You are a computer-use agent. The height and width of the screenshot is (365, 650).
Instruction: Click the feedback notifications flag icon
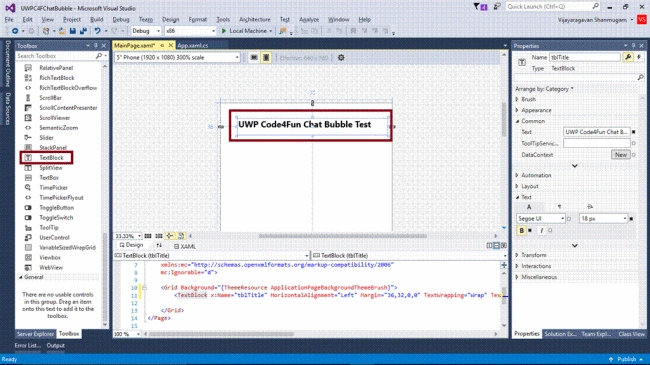479,7
